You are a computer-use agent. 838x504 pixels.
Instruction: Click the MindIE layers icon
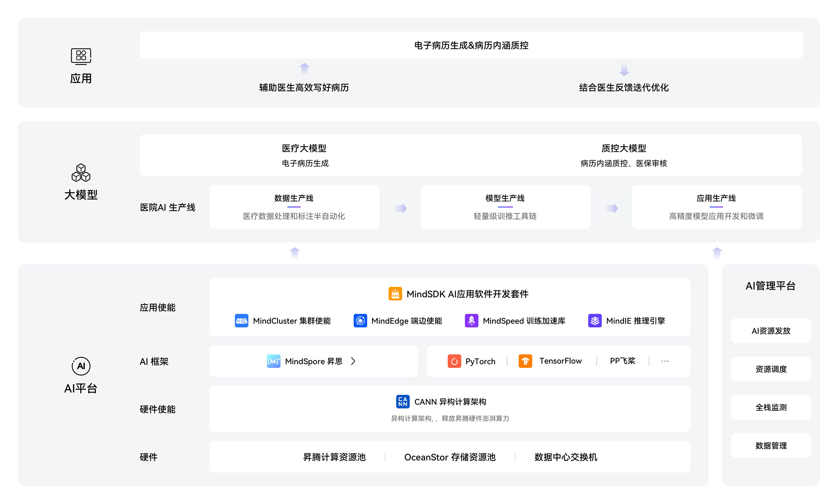tap(595, 321)
